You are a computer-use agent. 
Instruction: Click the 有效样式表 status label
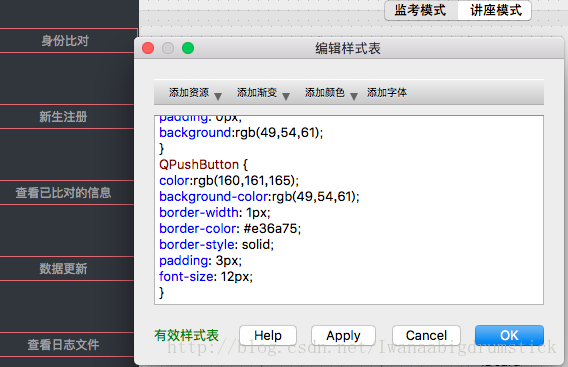(187, 335)
